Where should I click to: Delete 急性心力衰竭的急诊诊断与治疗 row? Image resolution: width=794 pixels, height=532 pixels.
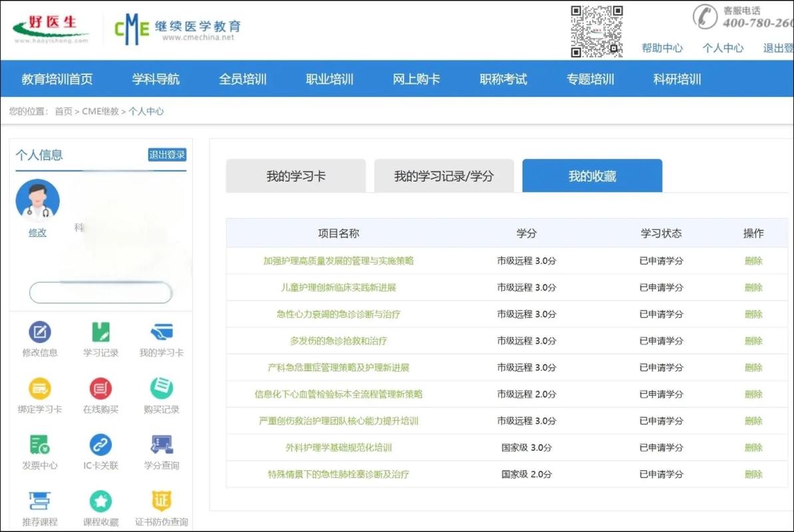(x=753, y=314)
